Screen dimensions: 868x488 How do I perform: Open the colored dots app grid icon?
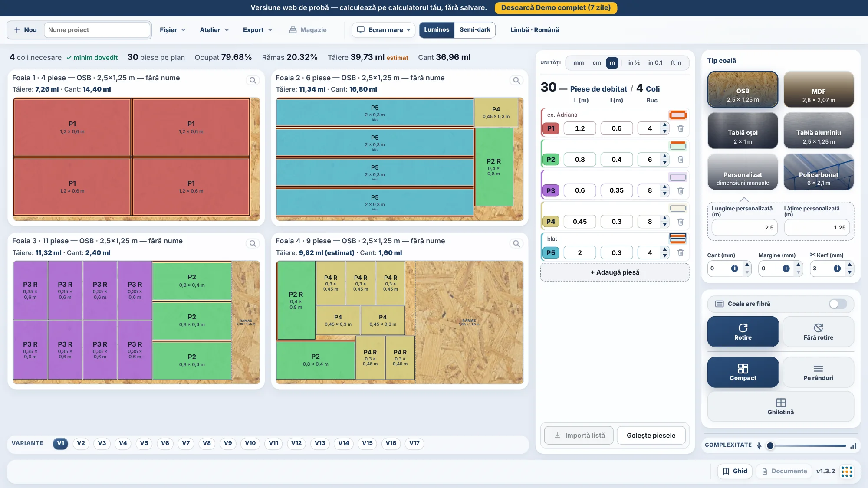pyautogui.click(x=847, y=472)
